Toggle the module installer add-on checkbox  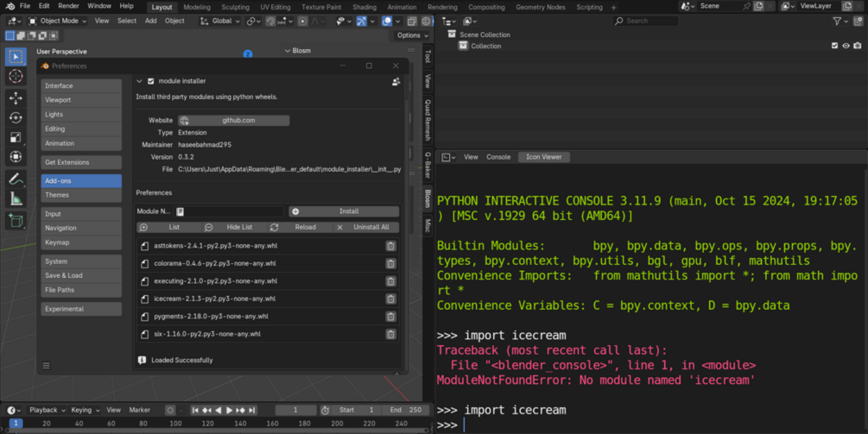[150, 81]
